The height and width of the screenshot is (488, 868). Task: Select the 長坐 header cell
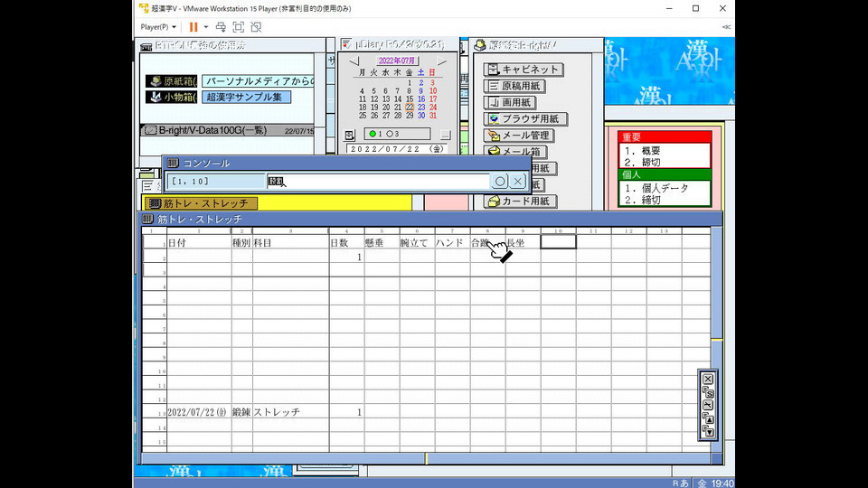524,242
